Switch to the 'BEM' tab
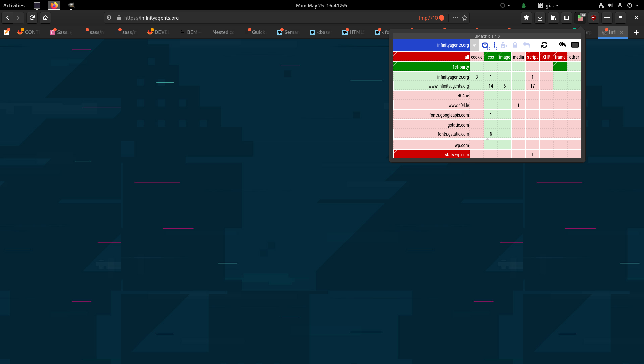Image resolution: width=644 pixels, height=364 pixels. (191, 32)
